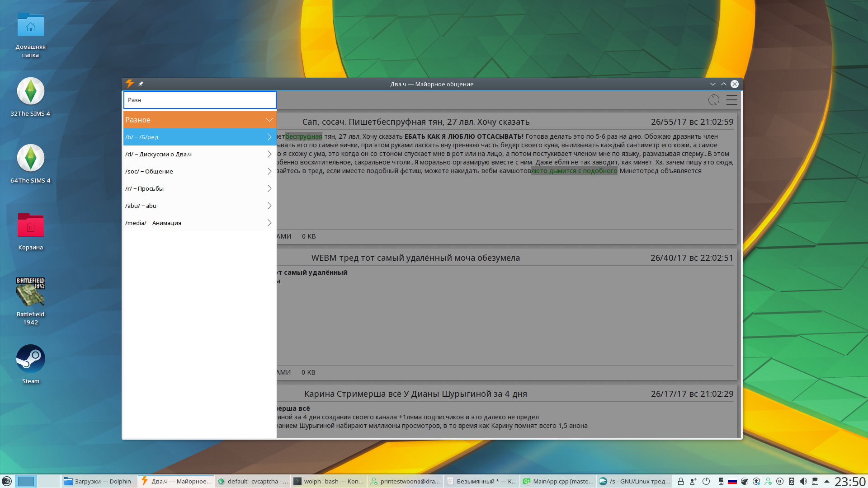Open the KDE application launcher in the taskbar
This screenshot has height=488, width=868.
(7, 481)
